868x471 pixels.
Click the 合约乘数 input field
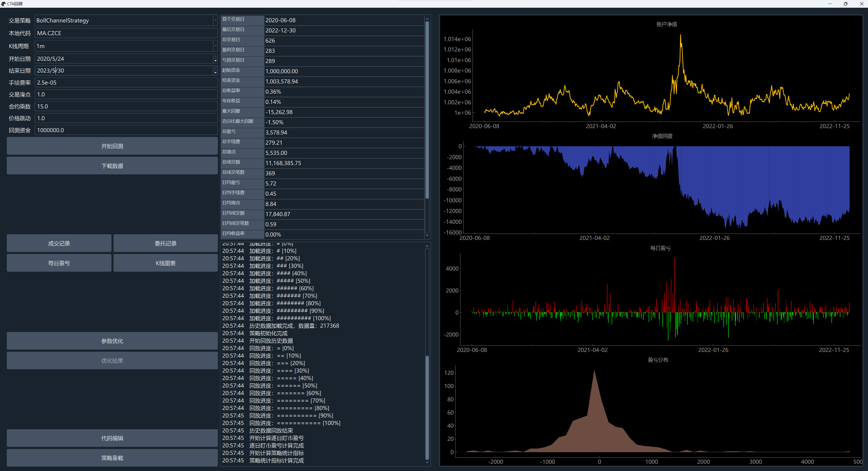[126, 106]
